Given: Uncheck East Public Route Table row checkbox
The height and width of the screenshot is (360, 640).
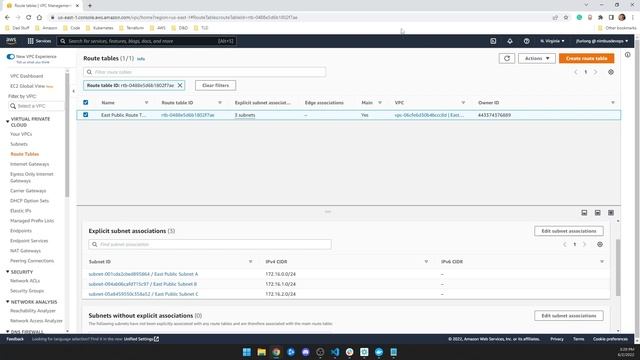Looking at the screenshot, I should click(x=86, y=115).
